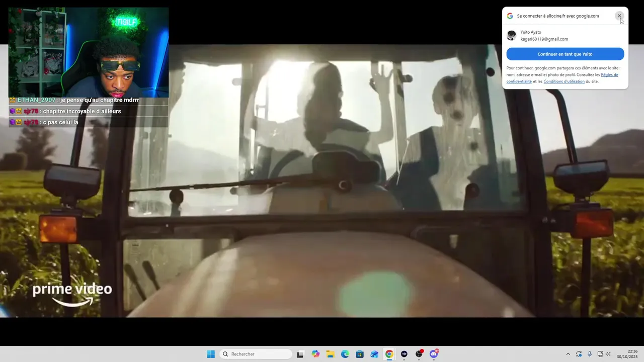Open Outlook from the taskbar
Image resolution: width=644 pixels, height=362 pixels.
click(374, 354)
